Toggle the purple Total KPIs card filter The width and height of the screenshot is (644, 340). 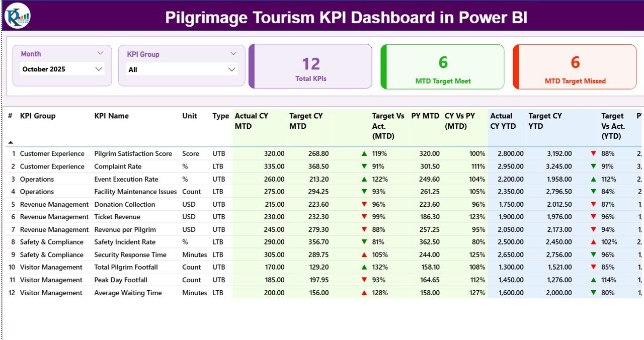(x=310, y=66)
